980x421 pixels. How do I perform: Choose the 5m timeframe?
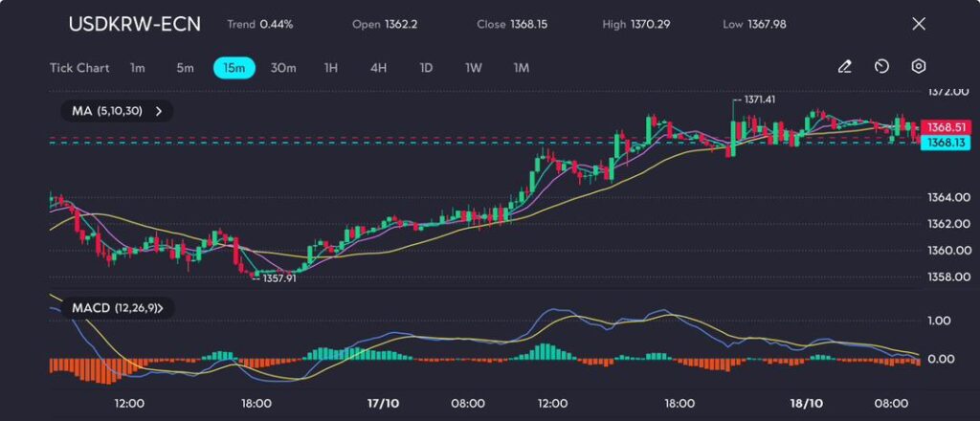[185, 68]
